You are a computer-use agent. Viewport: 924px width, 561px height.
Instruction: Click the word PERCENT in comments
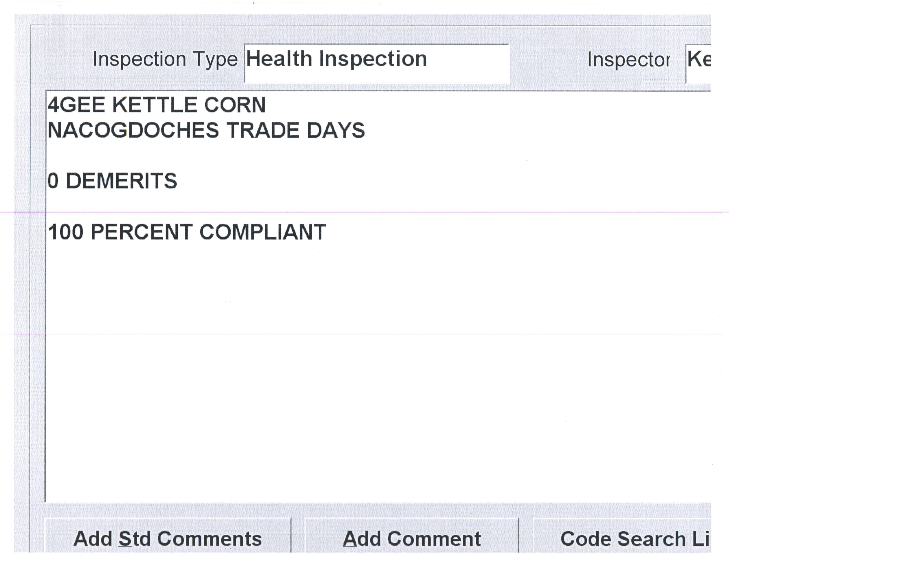(x=141, y=232)
